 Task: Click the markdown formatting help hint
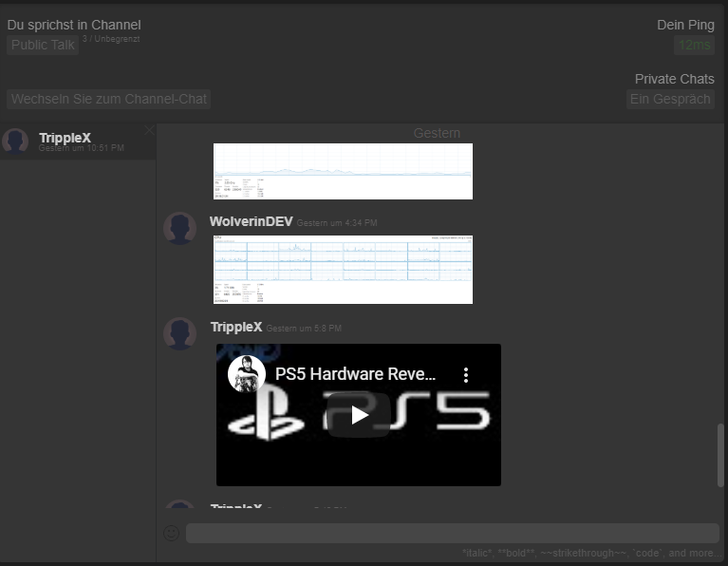[591, 553]
